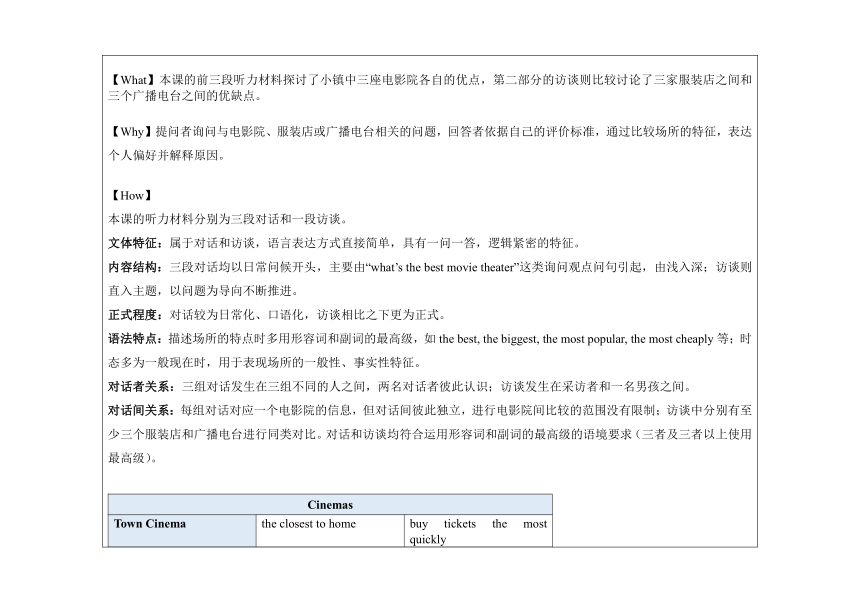Viewport: 860px width, 608px height.
Task: Click the bold label 内容结构
Action: click(x=132, y=268)
